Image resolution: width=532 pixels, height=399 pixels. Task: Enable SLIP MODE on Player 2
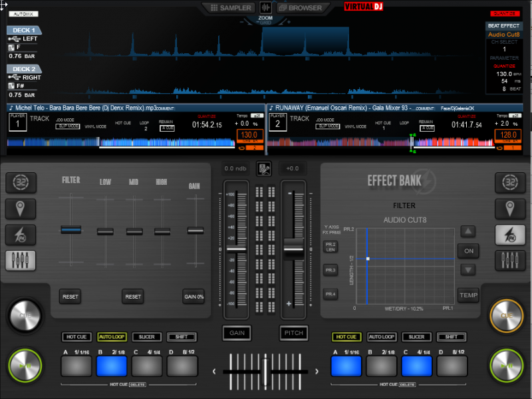pyautogui.click(x=328, y=126)
